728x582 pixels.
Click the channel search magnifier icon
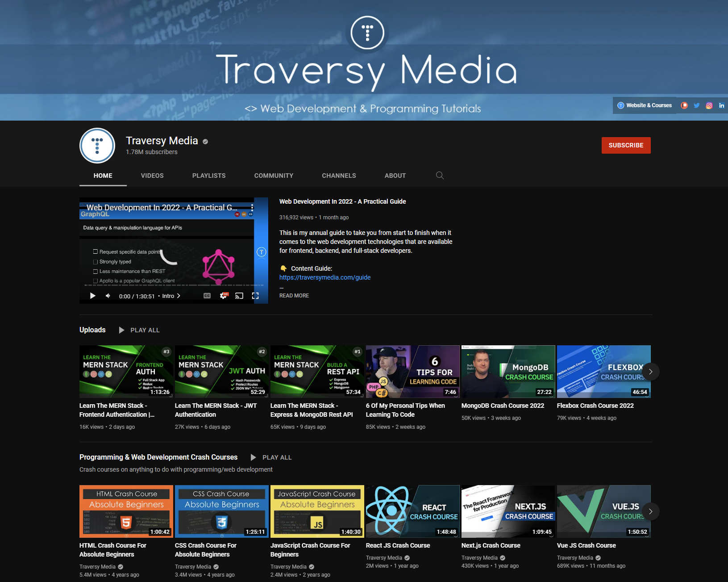tap(440, 176)
